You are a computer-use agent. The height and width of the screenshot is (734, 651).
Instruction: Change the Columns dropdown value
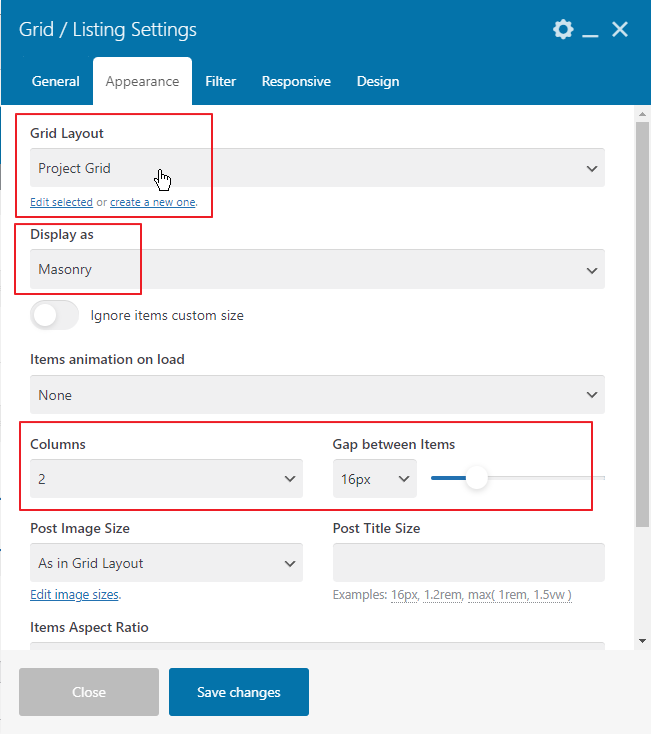pyautogui.click(x=166, y=478)
